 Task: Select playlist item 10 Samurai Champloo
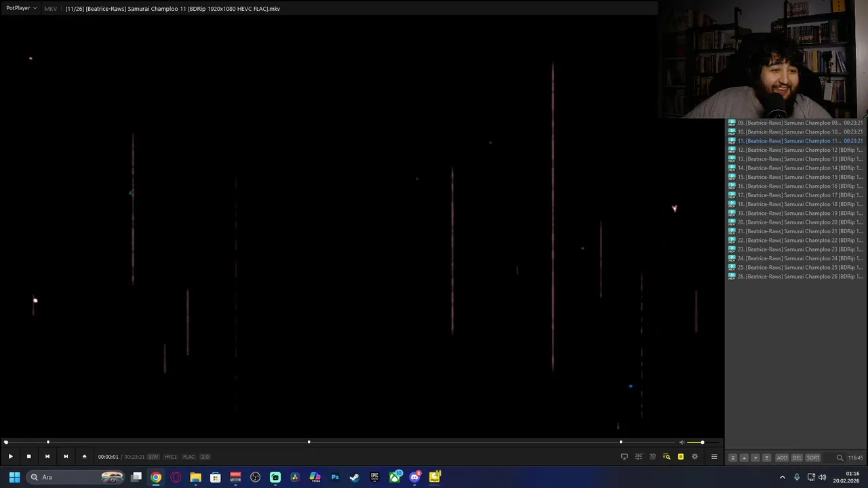pos(795,131)
